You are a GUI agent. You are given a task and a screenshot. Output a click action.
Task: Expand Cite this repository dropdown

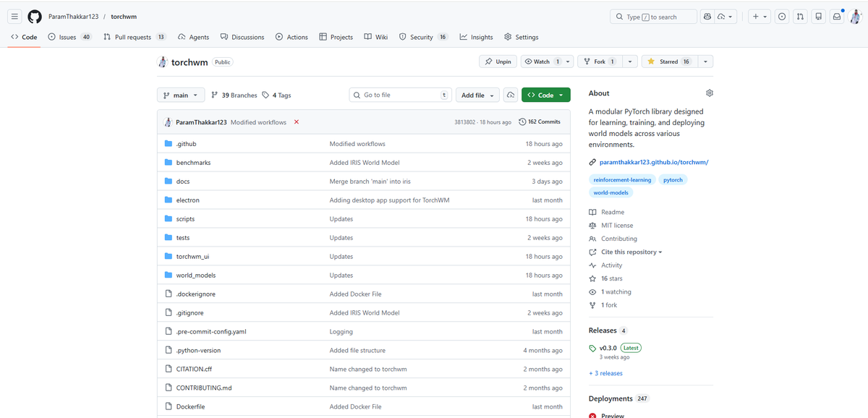coord(626,252)
